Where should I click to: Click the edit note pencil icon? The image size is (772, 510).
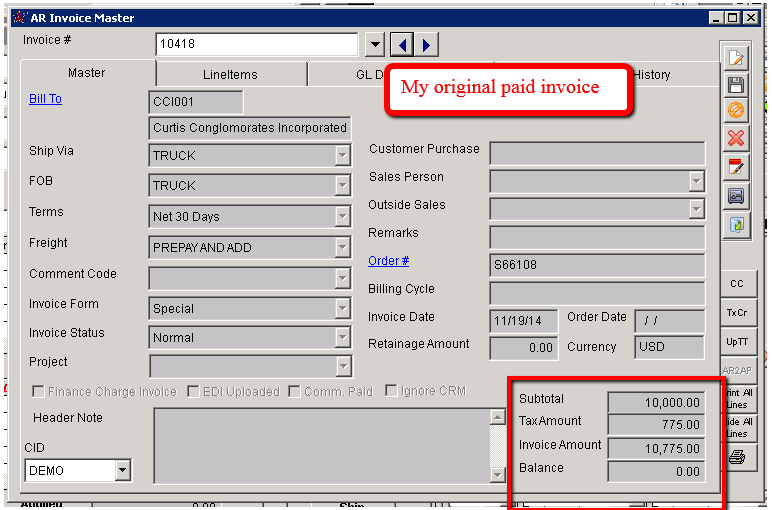pos(736,166)
